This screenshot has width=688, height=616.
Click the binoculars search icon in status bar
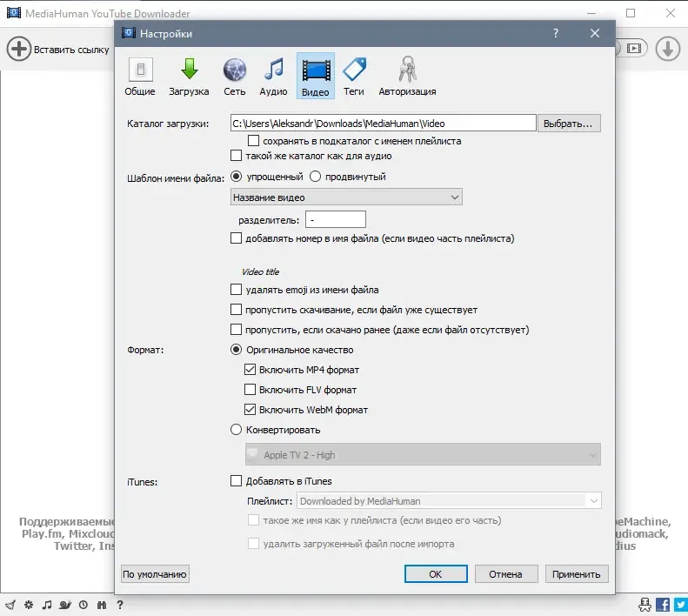102,605
